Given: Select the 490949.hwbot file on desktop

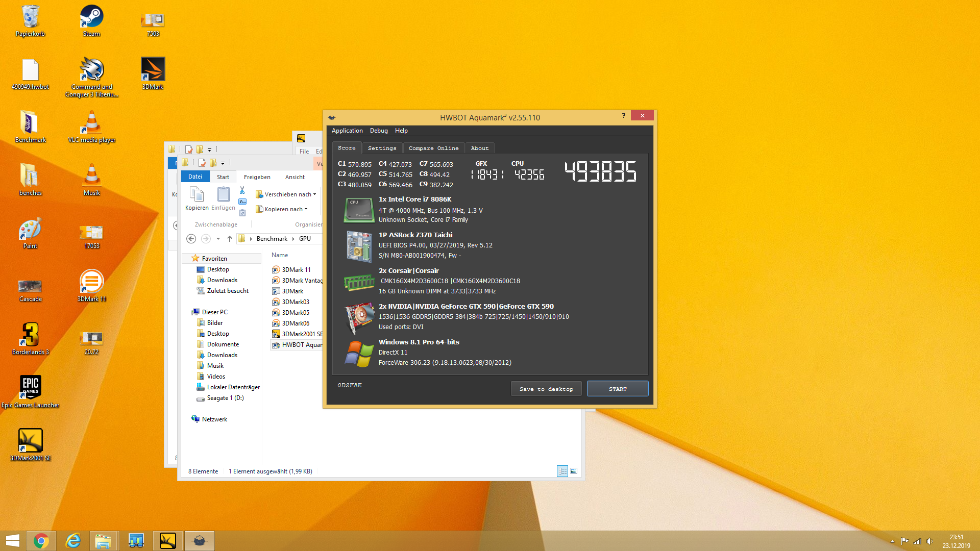Looking at the screenshot, I should click(x=30, y=74).
